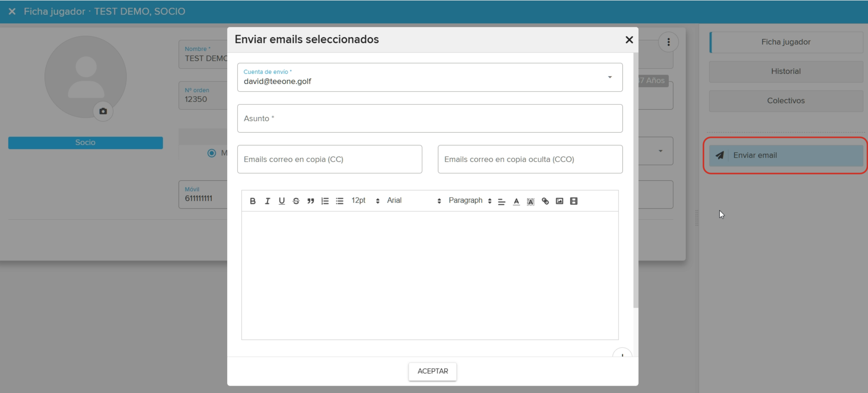The image size is (868, 393).
Task: Open the Historial tab
Action: point(786,71)
